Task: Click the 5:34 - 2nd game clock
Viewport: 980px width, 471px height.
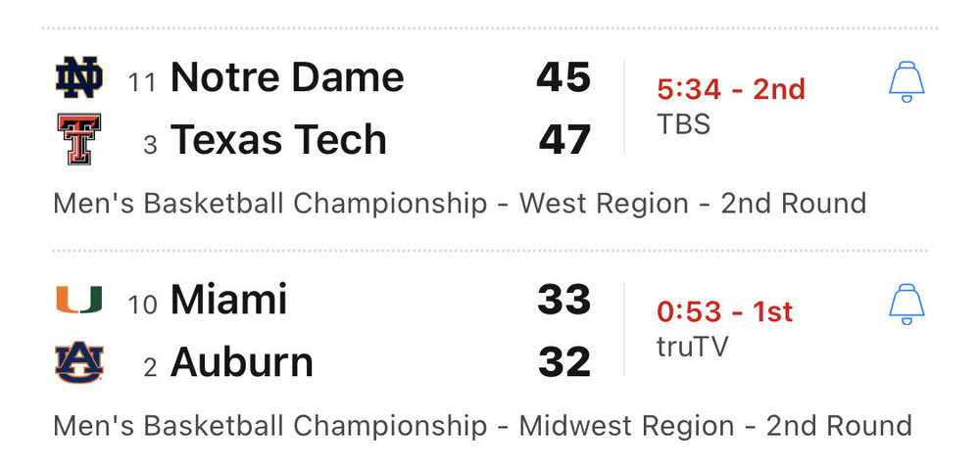Action: [731, 90]
